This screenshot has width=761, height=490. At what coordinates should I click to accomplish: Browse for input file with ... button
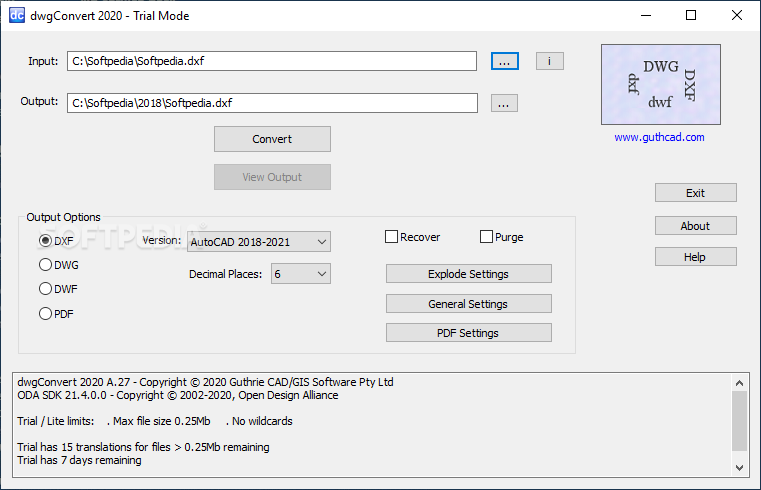tap(505, 61)
